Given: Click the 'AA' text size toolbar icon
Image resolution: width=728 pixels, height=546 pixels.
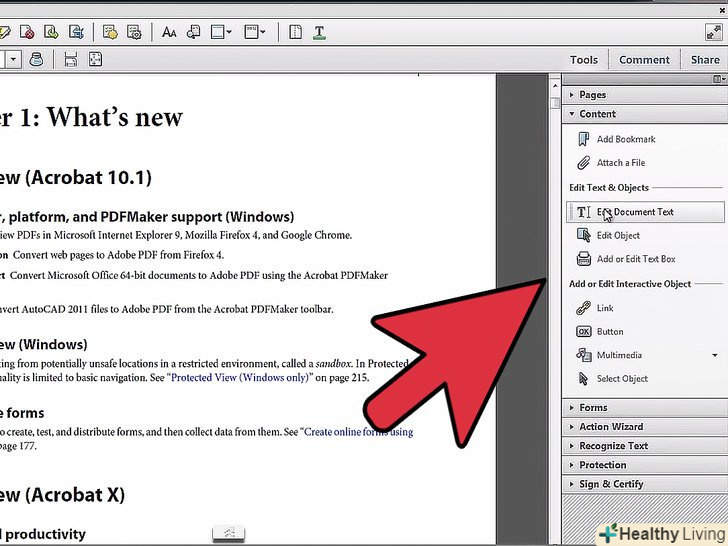Looking at the screenshot, I should [169, 32].
